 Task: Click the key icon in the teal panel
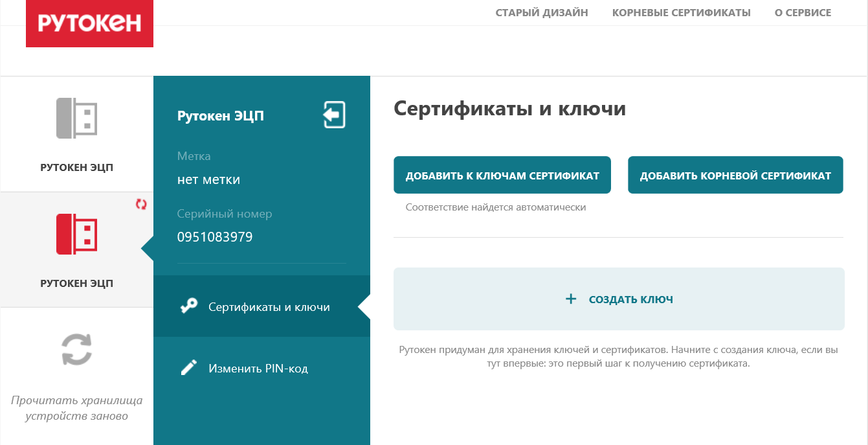188,307
